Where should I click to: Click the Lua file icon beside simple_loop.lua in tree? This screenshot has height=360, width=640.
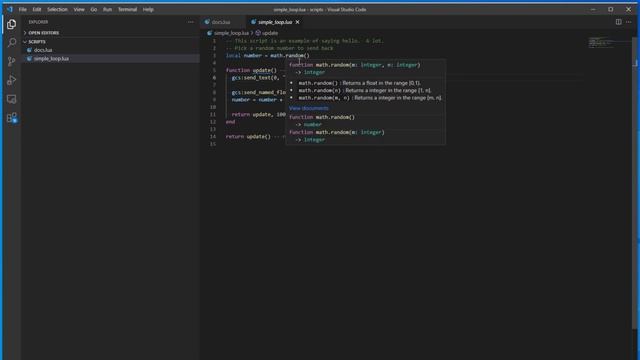coord(29,59)
